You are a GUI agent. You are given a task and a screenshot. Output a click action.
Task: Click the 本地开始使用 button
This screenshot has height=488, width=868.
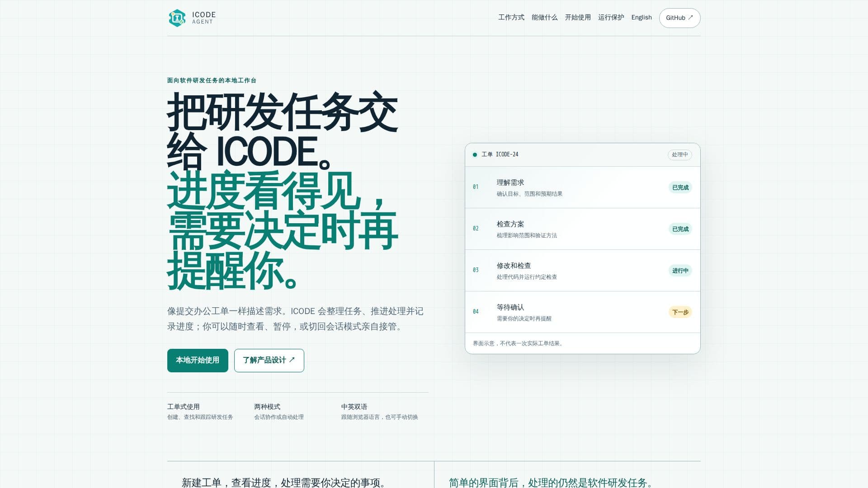click(198, 361)
